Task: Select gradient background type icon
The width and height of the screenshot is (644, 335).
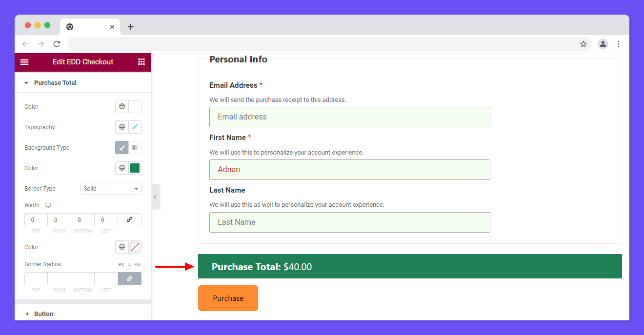Action: (x=135, y=148)
